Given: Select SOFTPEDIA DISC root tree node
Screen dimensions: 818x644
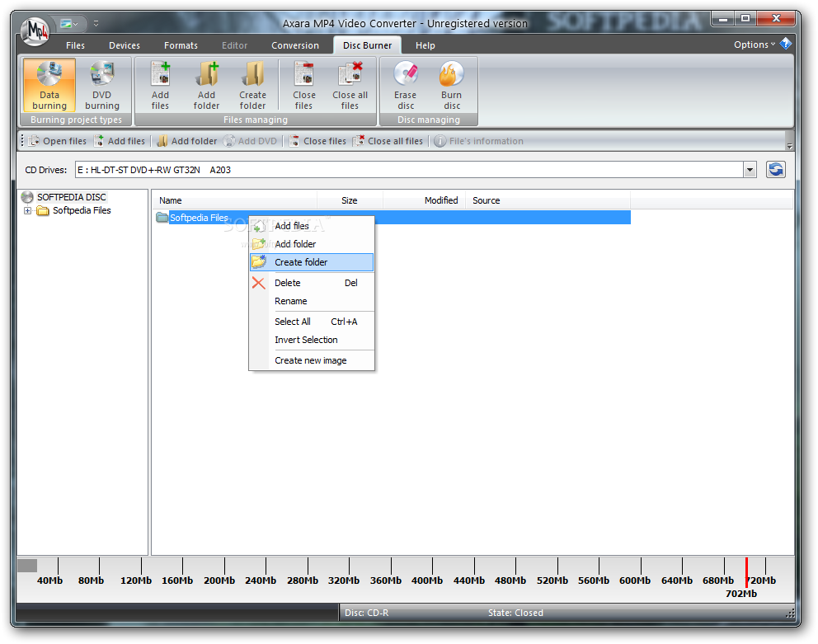Looking at the screenshot, I should click(72, 197).
